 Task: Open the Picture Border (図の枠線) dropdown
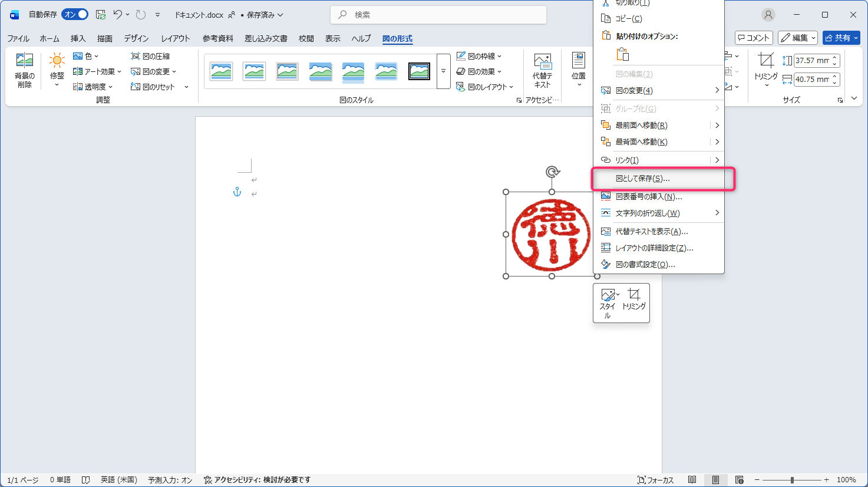[x=479, y=56]
